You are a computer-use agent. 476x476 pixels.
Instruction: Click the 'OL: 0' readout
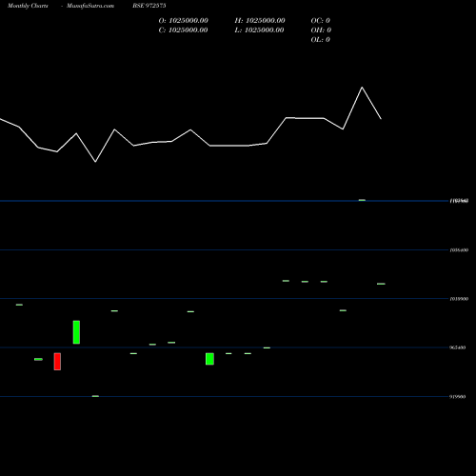[x=320, y=40]
